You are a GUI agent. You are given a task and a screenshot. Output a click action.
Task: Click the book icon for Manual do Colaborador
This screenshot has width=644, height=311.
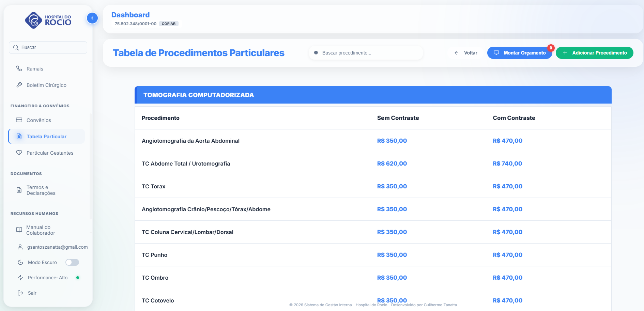click(x=19, y=230)
